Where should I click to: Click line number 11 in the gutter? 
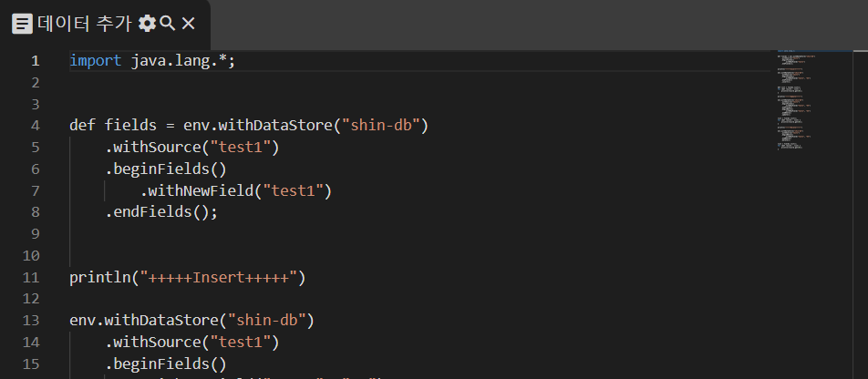[x=31, y=277]
